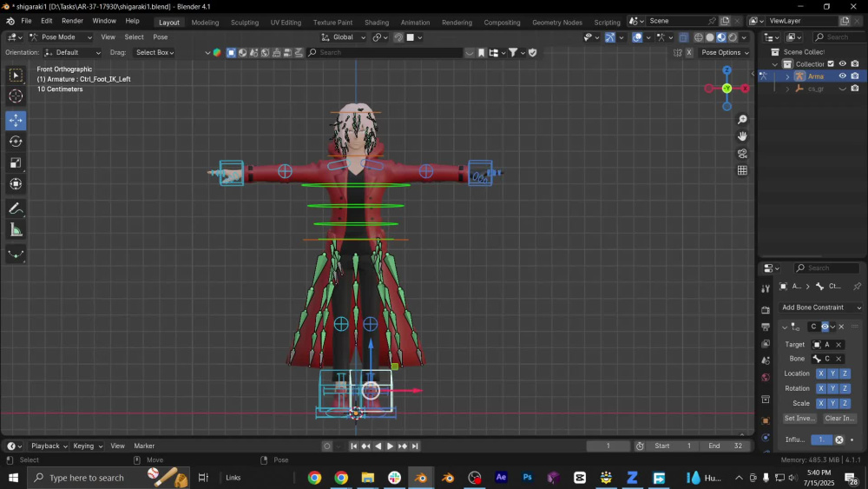The width and height of the screenshot is (868, 489).
Task: Expand Add Bone Constraint dropdown
Action: click(x=821, y=307)
